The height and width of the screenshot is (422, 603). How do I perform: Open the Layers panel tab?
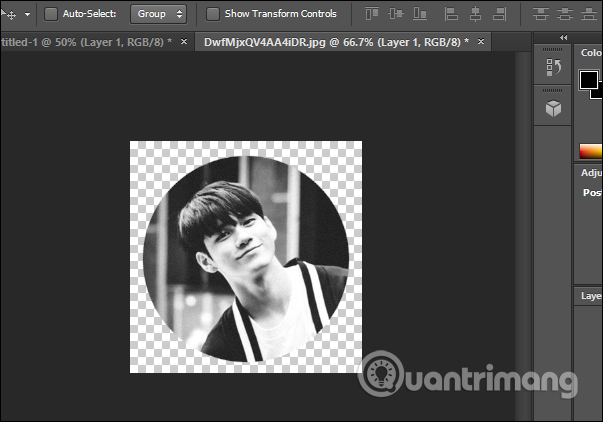[x=591, y=296]
